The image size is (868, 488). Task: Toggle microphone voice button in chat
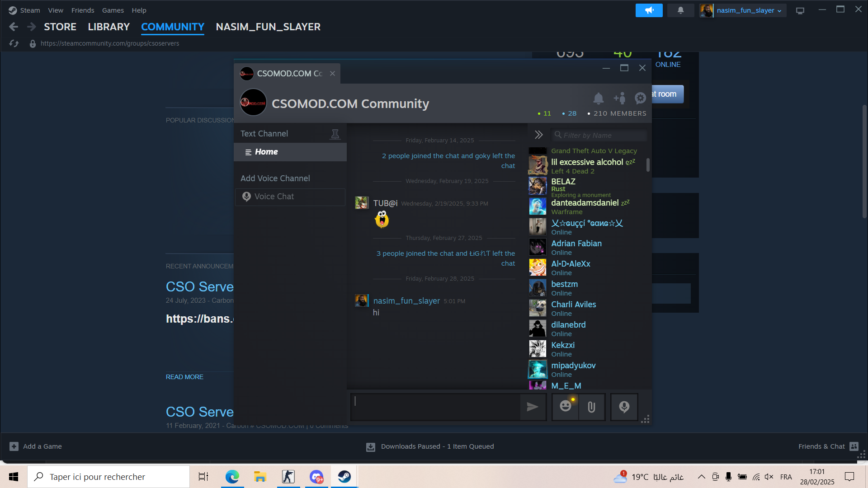coord(624,407)
